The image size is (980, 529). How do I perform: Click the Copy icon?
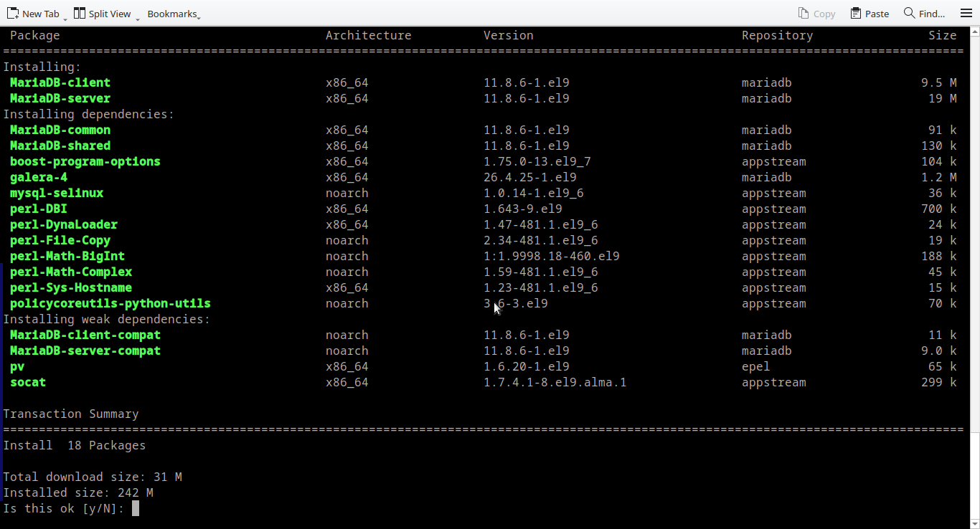(804, 13)
